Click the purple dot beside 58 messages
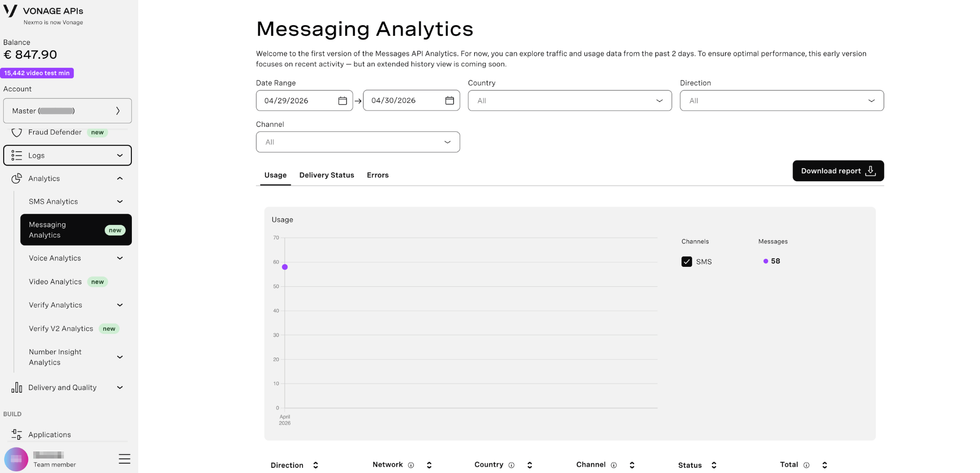The image size is (980, 473). [x=765, y=261]
